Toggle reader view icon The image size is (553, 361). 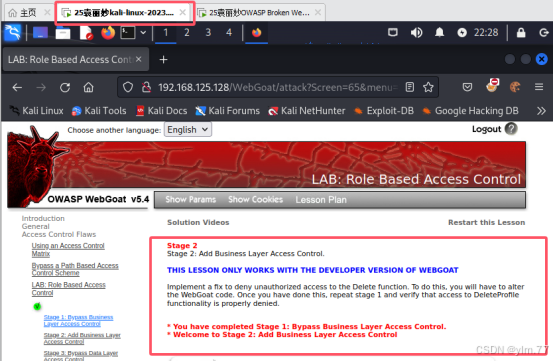click(x=409, y=87)
